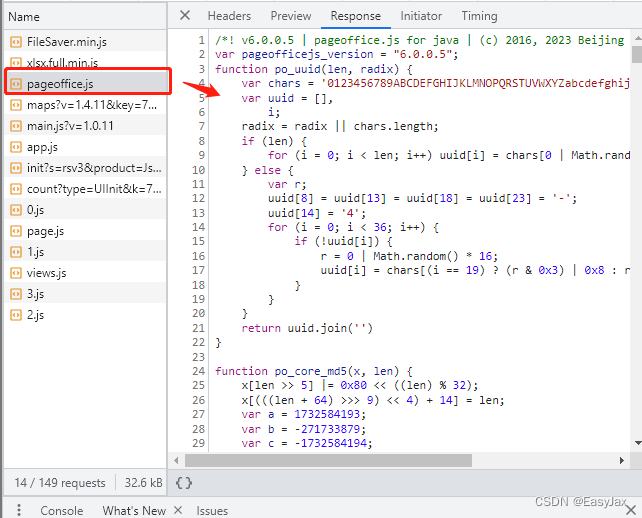Click the '32.6 kB' transferred size text
Screen dimensions: 642x518
143,483
